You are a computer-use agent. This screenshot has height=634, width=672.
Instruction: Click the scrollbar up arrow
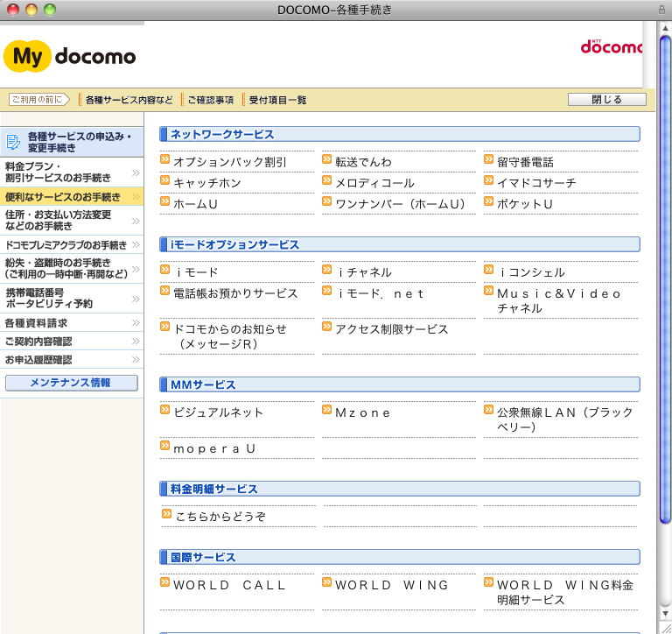(x=665, y=28)
